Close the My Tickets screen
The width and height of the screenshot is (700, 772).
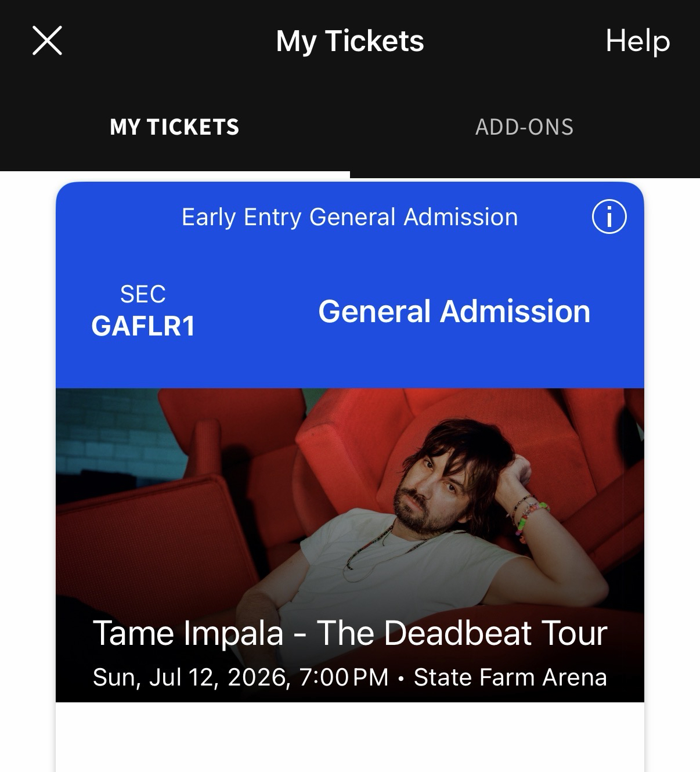click(x=47, y=41)
